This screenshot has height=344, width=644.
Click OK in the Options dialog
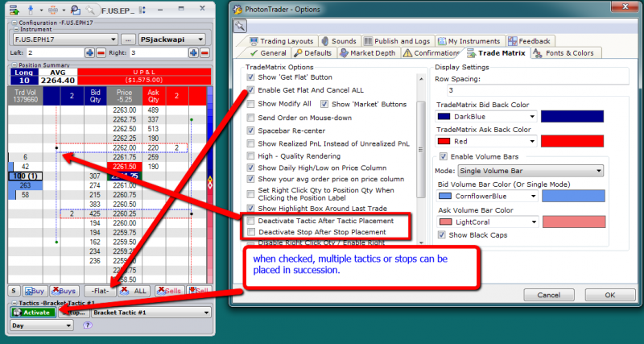pyautogui.click(x=610, y=295)
